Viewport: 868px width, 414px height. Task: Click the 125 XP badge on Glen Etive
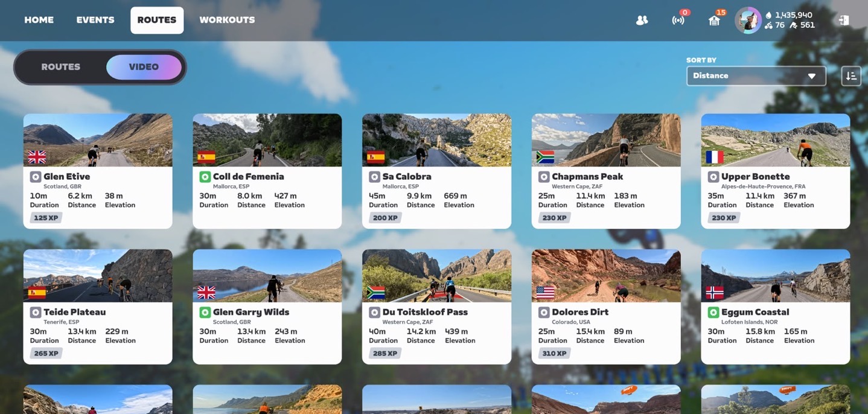tap(46, 218)
